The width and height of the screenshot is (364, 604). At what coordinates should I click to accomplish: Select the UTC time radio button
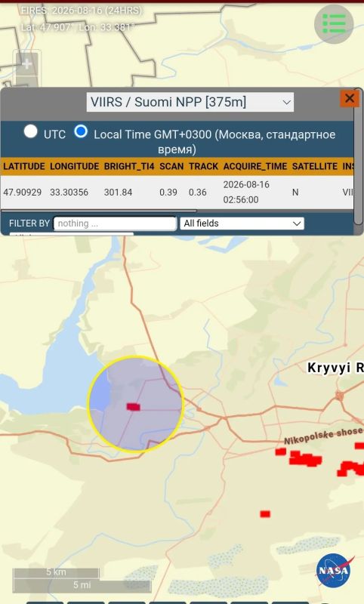click(x=31, y=131)
